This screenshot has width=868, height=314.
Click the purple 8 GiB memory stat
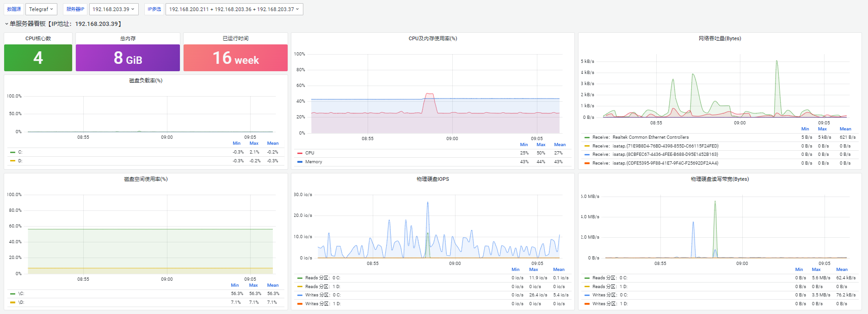(128, 58)
